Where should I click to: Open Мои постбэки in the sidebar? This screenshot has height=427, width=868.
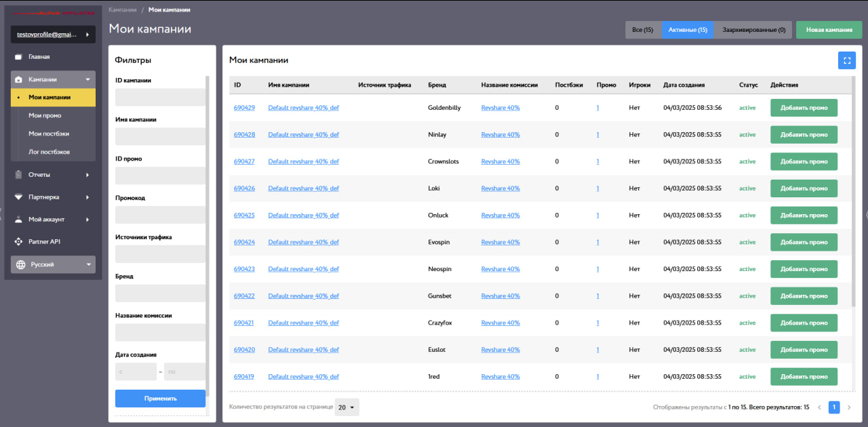(x=49, y=134)
